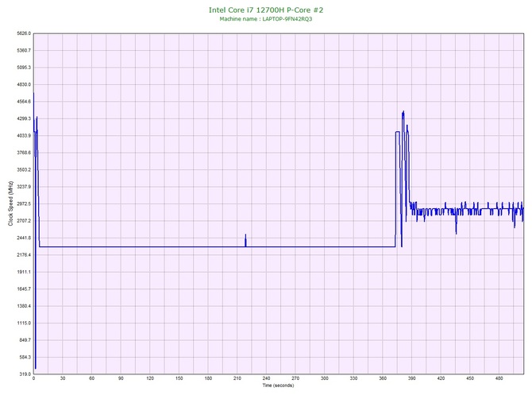Select the 584.3 y-axis value
Viewport: 532px width, 399px height.
25,357
